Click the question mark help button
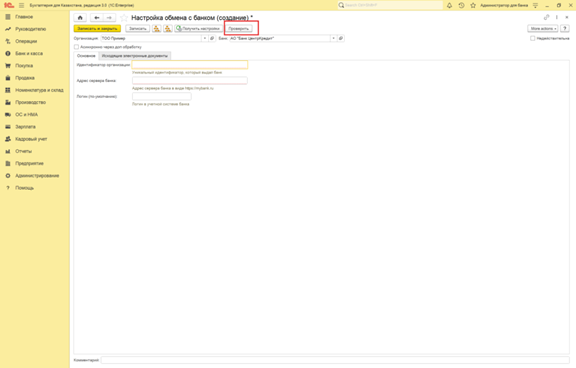 [565, 29]
